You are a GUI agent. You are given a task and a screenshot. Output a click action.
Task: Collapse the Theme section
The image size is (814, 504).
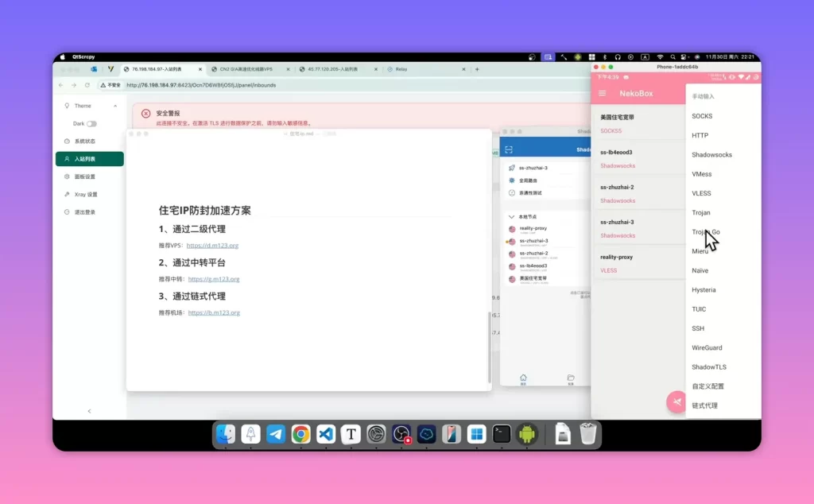(115, 106)
